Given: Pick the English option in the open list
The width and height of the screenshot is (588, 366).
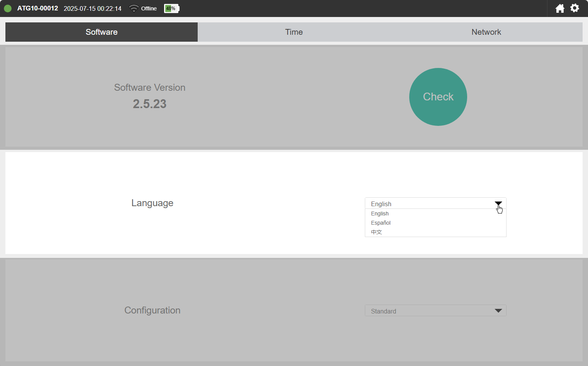Looking at the screenshot, I should (x=380, y=213).
